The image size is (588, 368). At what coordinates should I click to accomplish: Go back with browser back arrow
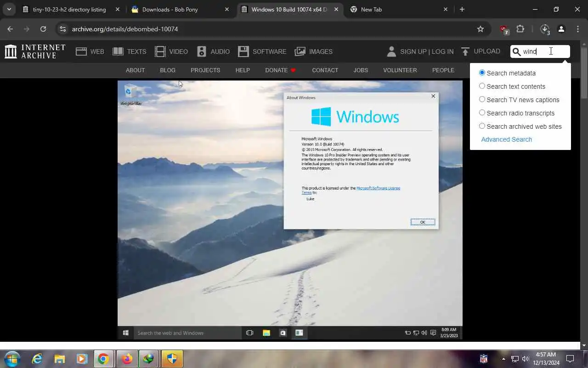[x=10, y=29]
